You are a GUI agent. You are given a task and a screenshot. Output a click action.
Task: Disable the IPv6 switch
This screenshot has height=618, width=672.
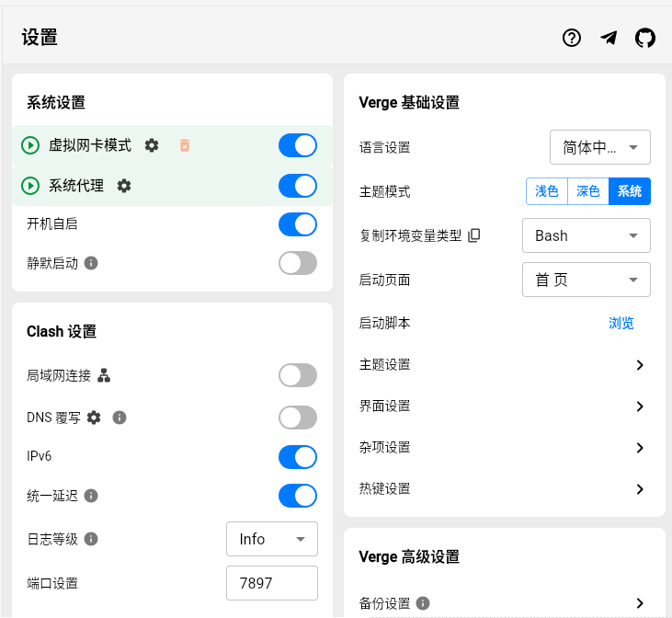(x=298, y=457)
